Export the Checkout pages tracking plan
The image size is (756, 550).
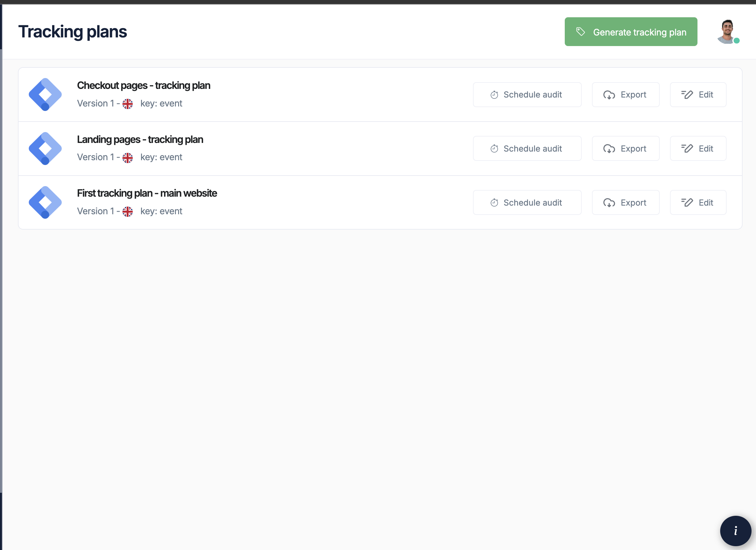coord(625,95)
